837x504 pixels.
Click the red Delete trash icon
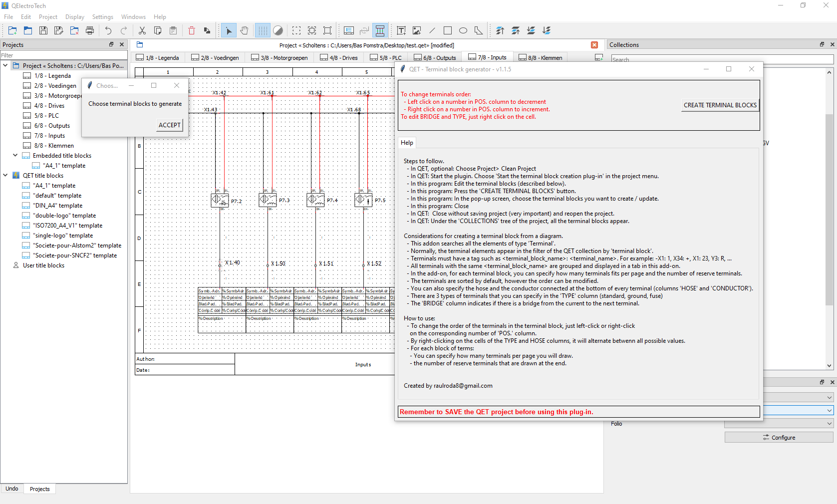[x=192, y=31]
